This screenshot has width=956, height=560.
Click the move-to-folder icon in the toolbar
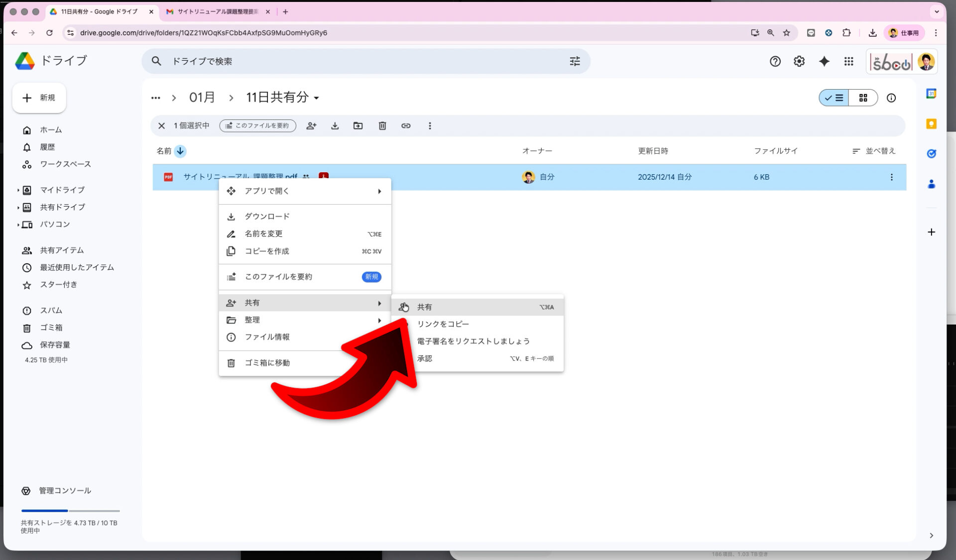[x=358, y=126]
